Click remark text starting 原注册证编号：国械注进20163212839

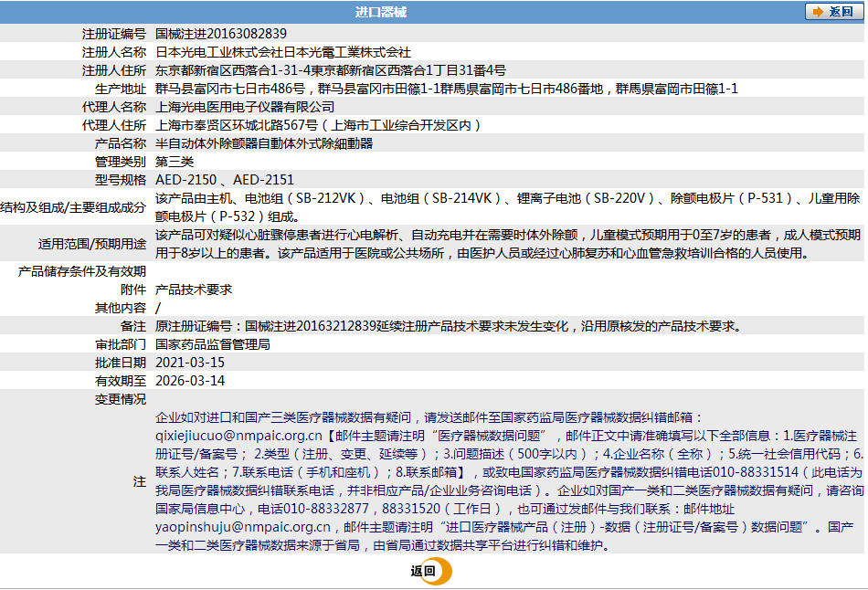coord(449,326)
